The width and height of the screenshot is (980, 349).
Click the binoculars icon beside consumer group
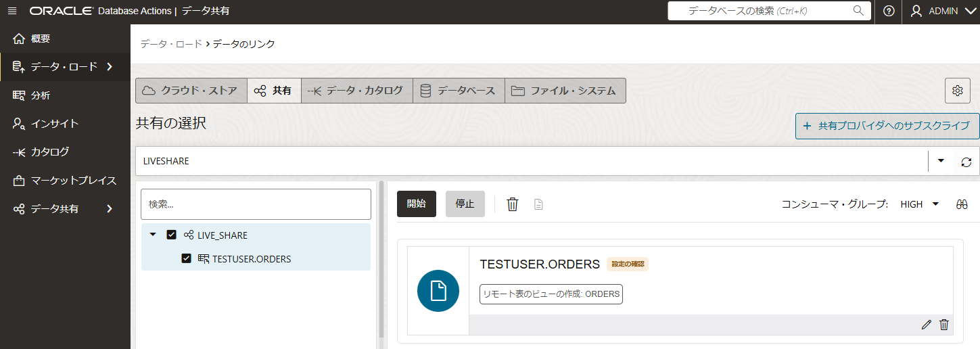coord(962,204)
